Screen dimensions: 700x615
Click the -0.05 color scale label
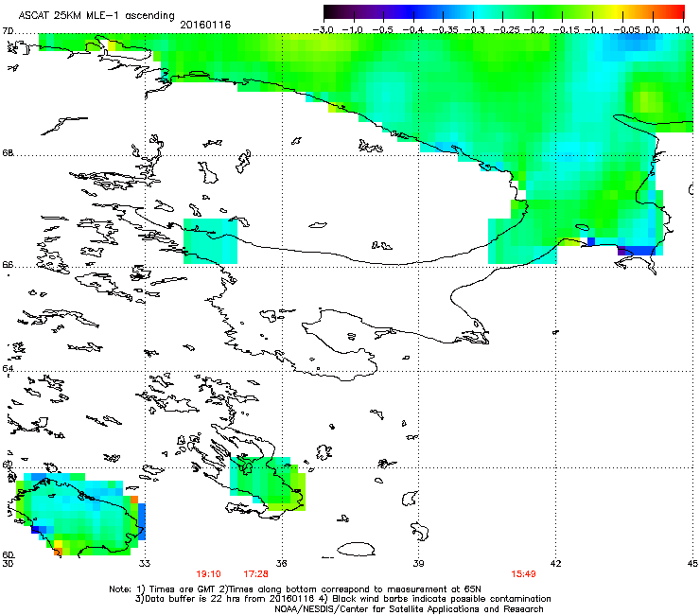tap(627, 30)
